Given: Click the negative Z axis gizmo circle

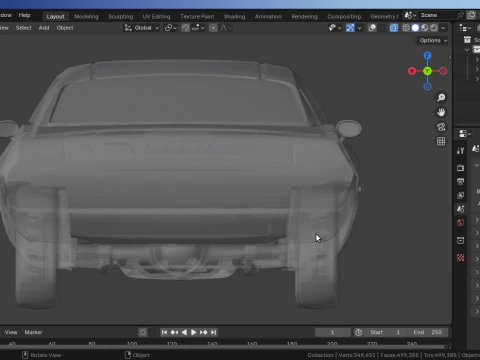Looking at the screenshot, I should (x=427, y=87).
